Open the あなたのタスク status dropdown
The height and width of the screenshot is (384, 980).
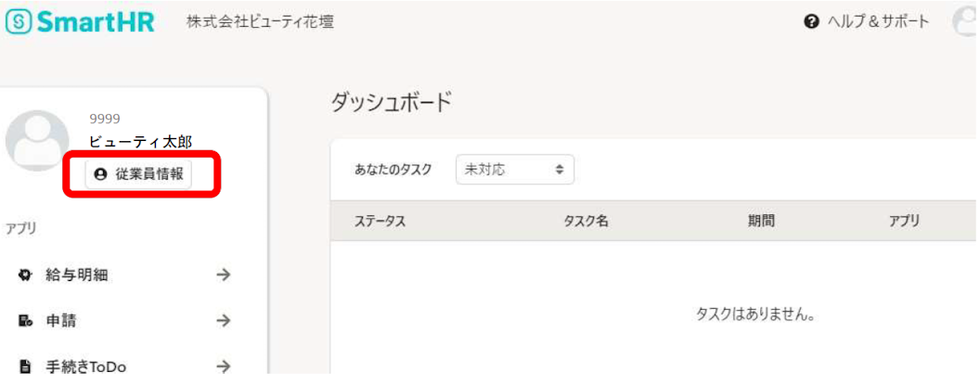coord(514,169)
